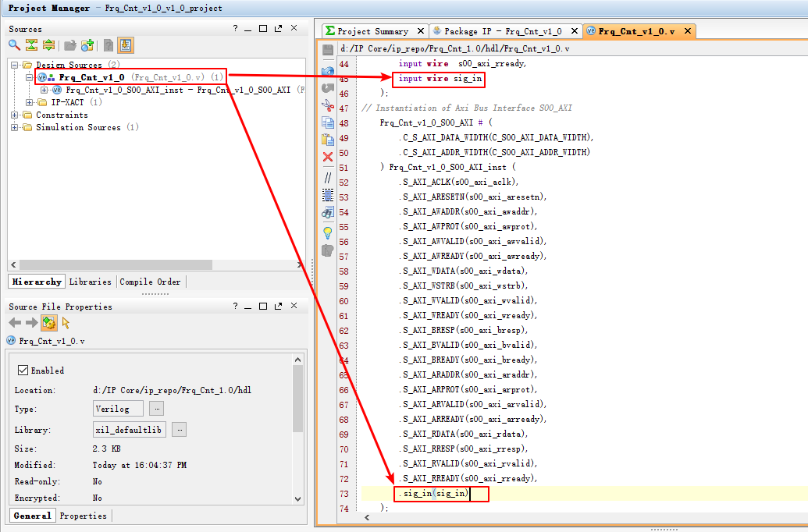This screenshot has width=808, height=532.
Task: Click the grey icon below the light bulb
Action: (328, 251)
